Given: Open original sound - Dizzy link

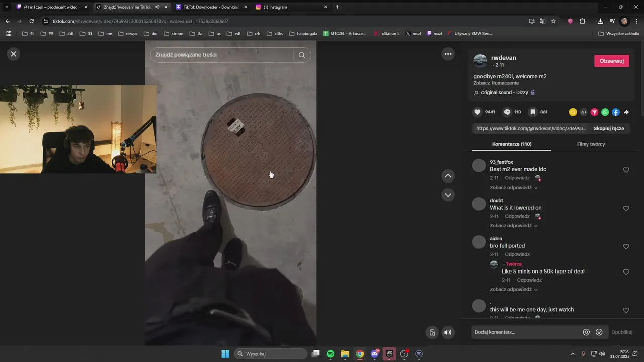Looking at the screenshot, I should click(504, 93).
